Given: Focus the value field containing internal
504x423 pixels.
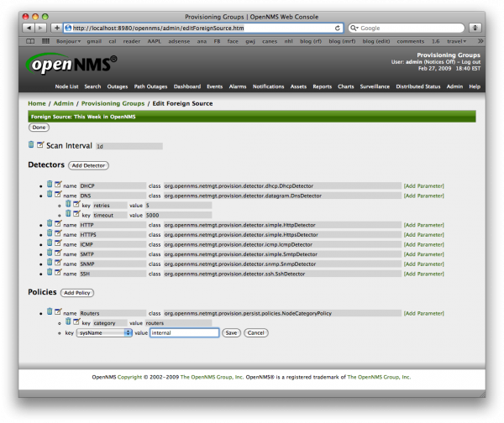Looking at the screenshot, I should 185,332.
